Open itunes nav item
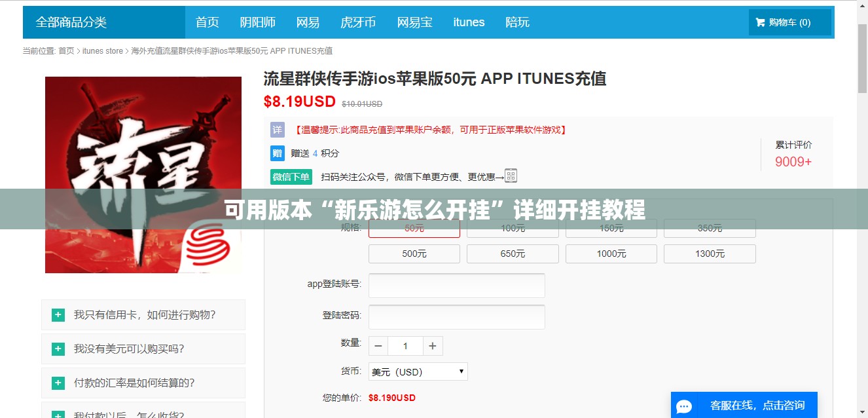The height and width of the screenshot is (418, 868). click(x=469, y=22)
